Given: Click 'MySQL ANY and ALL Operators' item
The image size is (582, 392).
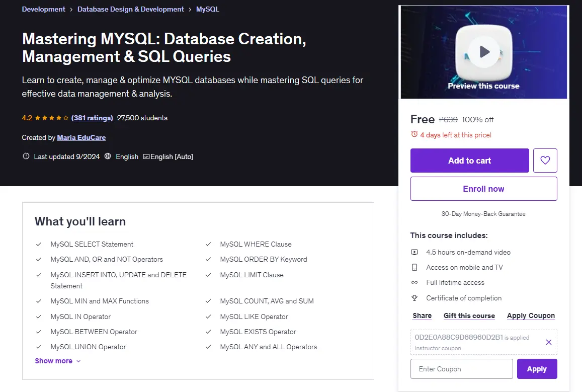Looking at the screenshot, I should pyautogui.click(x=268, y=347).
